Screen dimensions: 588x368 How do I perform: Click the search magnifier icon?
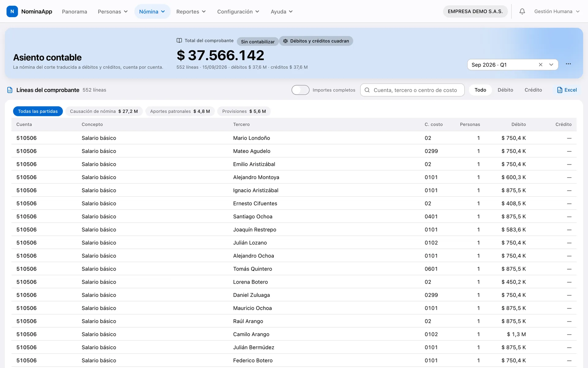(367, 90)
